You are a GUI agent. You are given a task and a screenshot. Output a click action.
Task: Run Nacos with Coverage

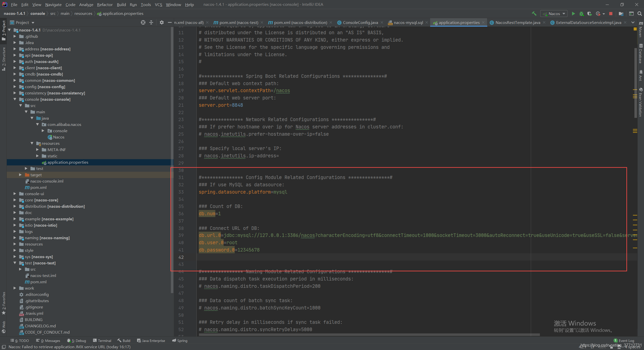(589, 14)
